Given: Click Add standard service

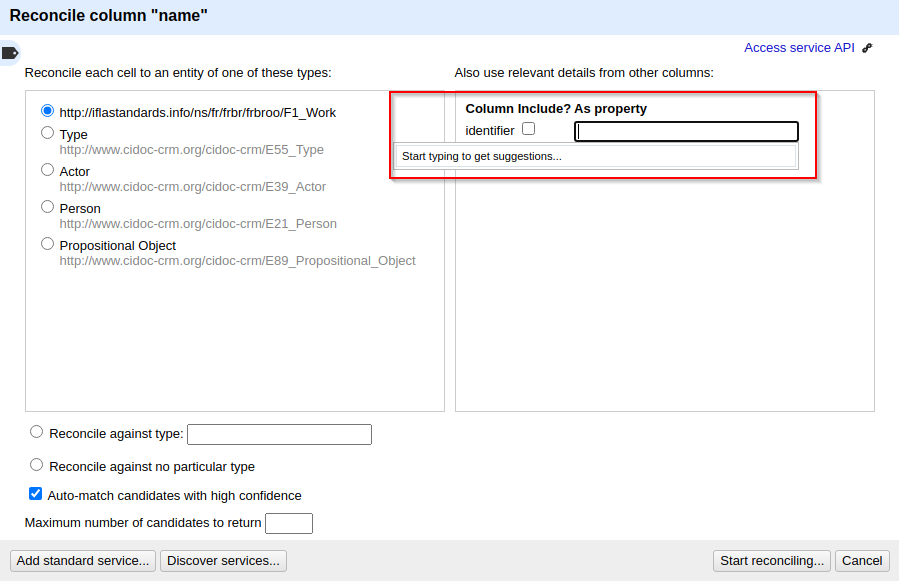Looking at the screenshot, I should (82, 560).
